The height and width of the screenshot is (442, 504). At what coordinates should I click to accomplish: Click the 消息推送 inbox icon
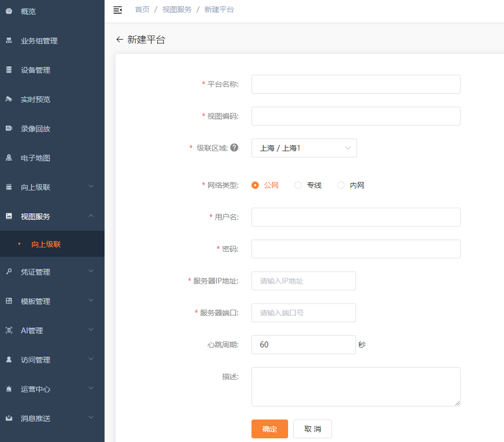[x=9, y=418]
